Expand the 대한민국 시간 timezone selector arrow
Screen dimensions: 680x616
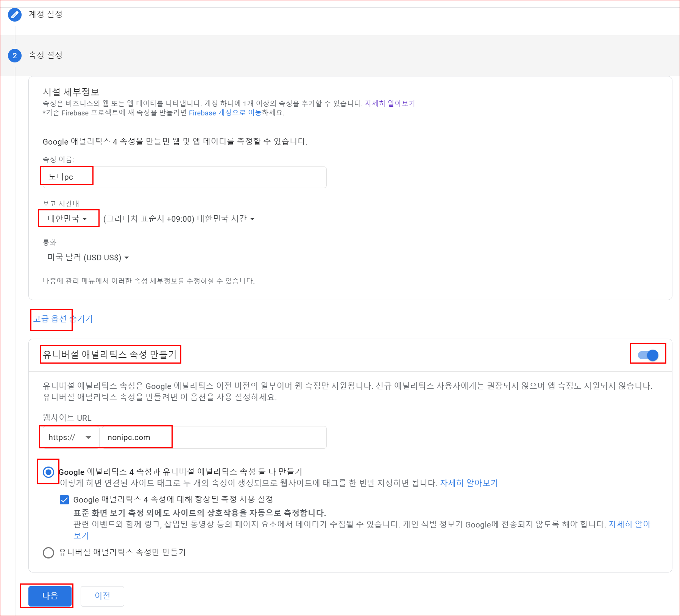(253, 219)
